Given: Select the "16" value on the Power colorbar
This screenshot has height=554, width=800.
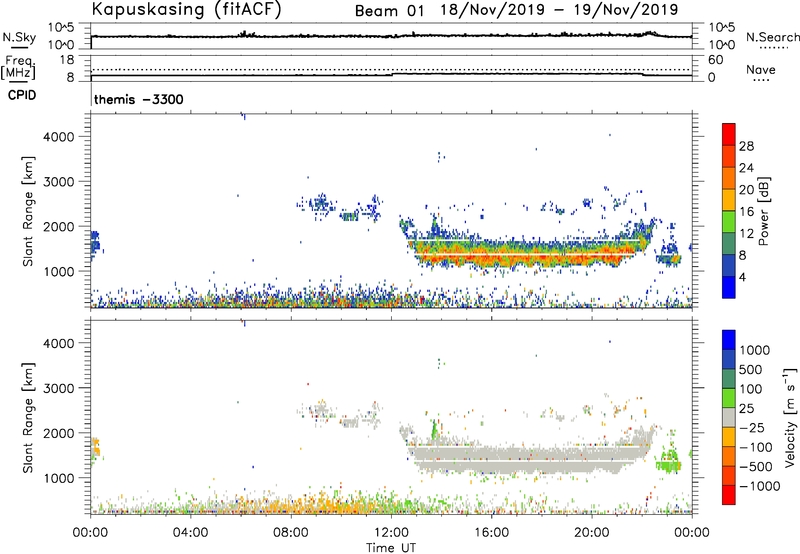Looking at the screenshot, I should pyautogui.click(x=746, y=212).
